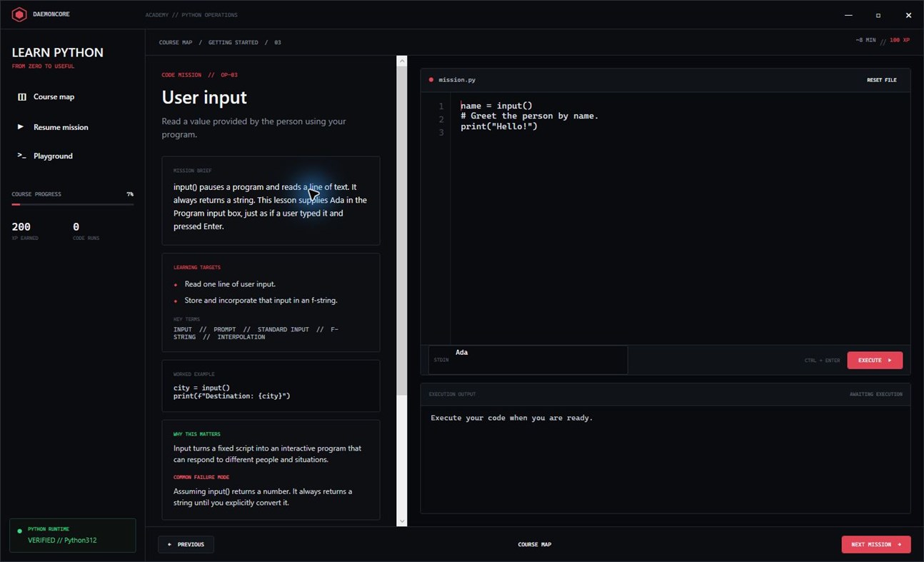The image size is (924, 562).
Task: Click the DaemonCore hexagon logo icon
Action: 19,14
